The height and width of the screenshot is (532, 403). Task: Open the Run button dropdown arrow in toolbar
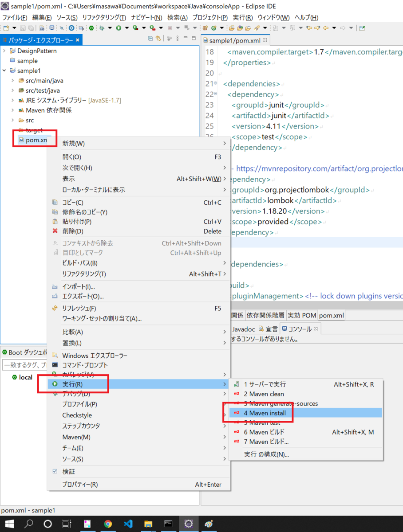126,28
